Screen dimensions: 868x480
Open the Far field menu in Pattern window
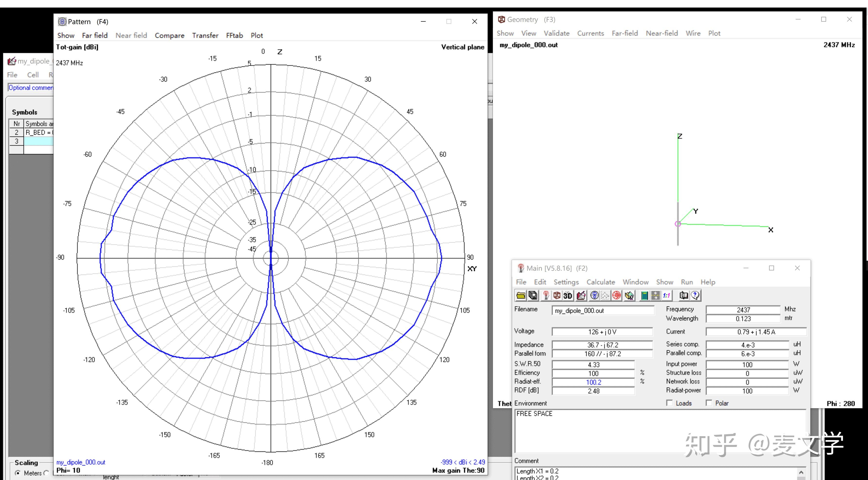coord(95,35)
